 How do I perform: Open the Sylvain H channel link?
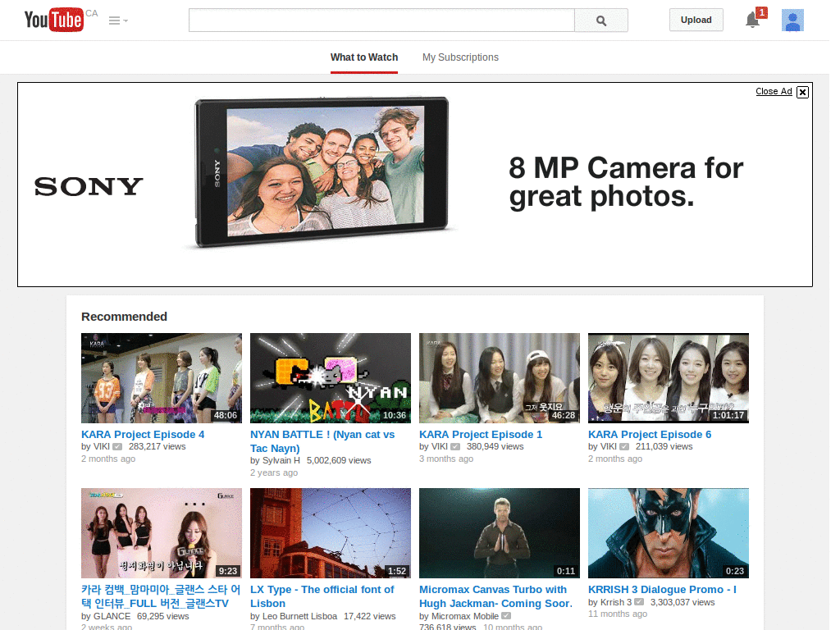pyautogui.click(x=281, y=460)
